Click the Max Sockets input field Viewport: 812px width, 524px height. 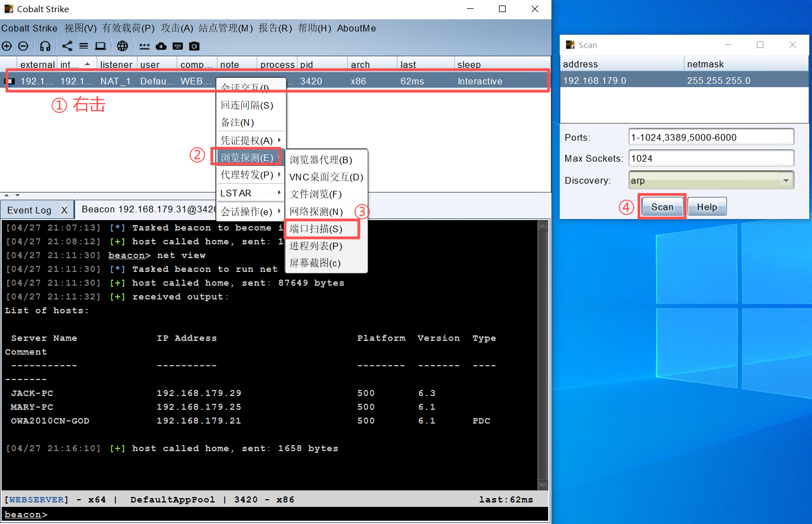coord(711,158)
